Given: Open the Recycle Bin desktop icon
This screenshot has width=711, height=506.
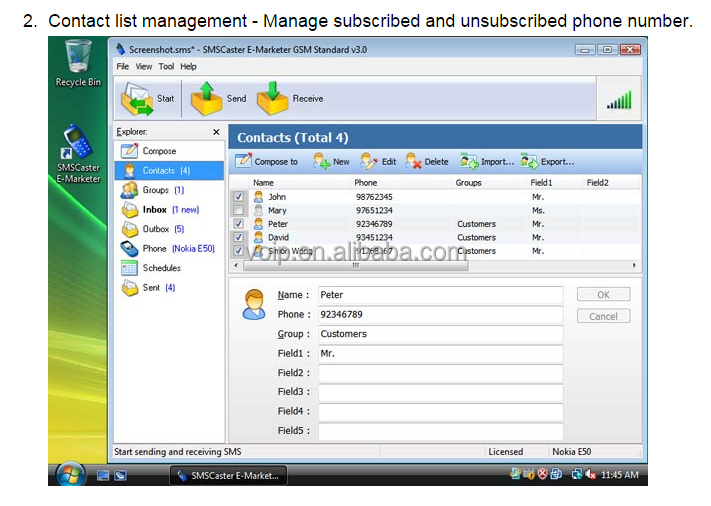Looking at the screenshot, I should tap(78, 63).
